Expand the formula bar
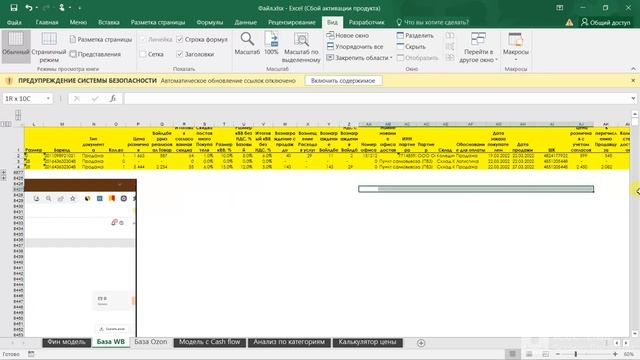This screenshot has width=640, height=360. coord(633,98)
